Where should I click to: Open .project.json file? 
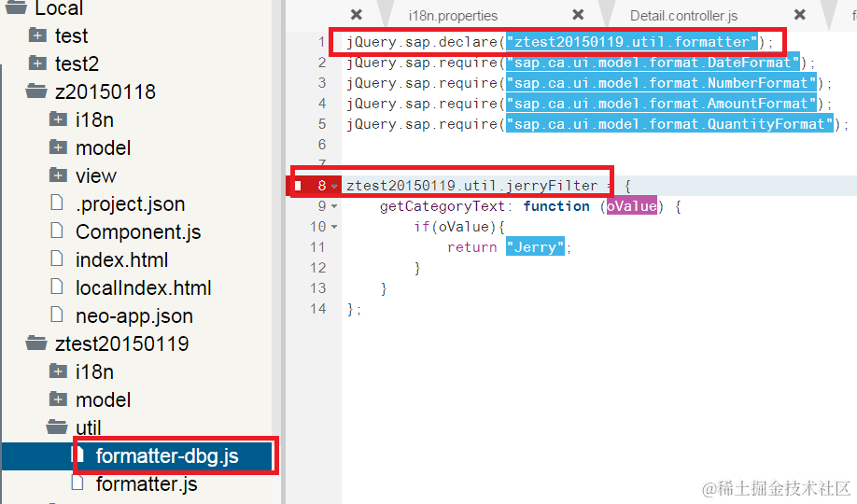130,203
